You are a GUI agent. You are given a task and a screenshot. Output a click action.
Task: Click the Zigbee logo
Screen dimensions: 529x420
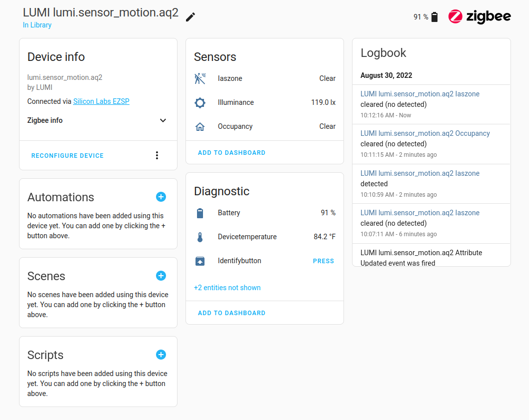pyautogui.click(x=479, y=16)
